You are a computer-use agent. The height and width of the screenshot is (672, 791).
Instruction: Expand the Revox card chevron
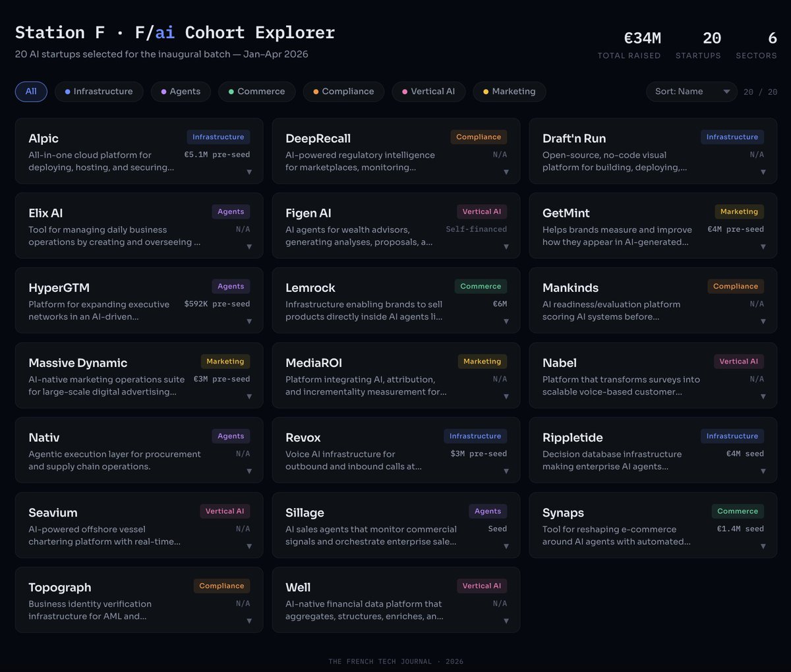[506, 471]
